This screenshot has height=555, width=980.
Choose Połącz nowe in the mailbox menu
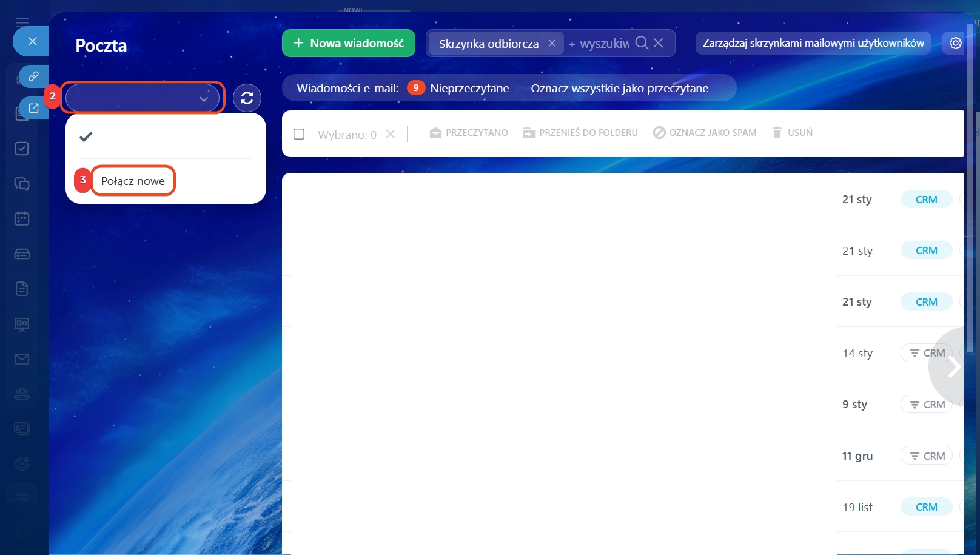(x=133, y=181)
